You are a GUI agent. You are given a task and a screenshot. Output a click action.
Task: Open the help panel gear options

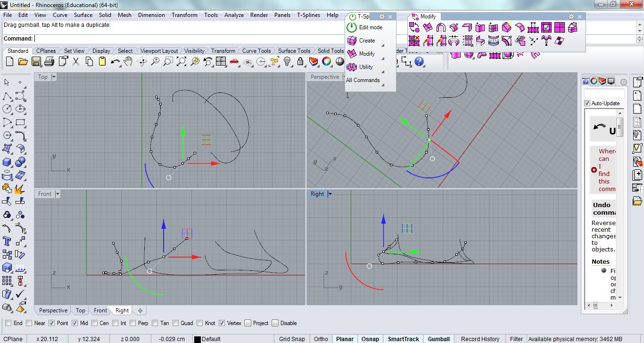[623, 82]
